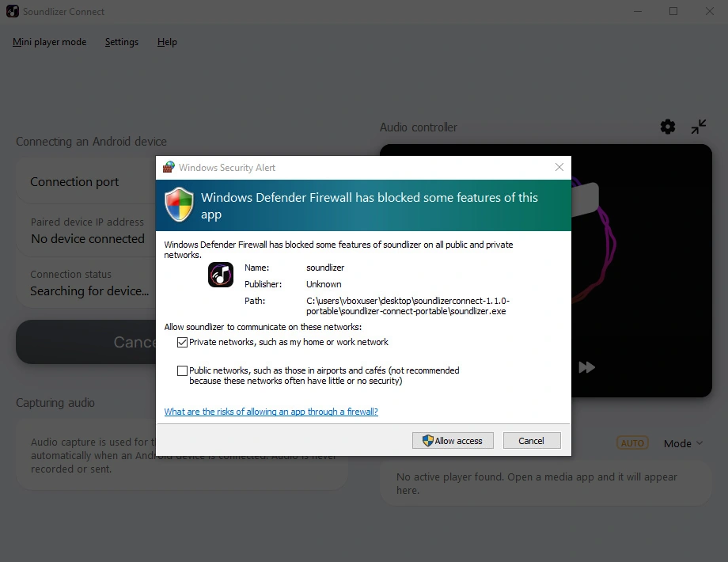Click the Soundlizer Connect title bar icon
728x562 pixels.
(x=13, y=11)
